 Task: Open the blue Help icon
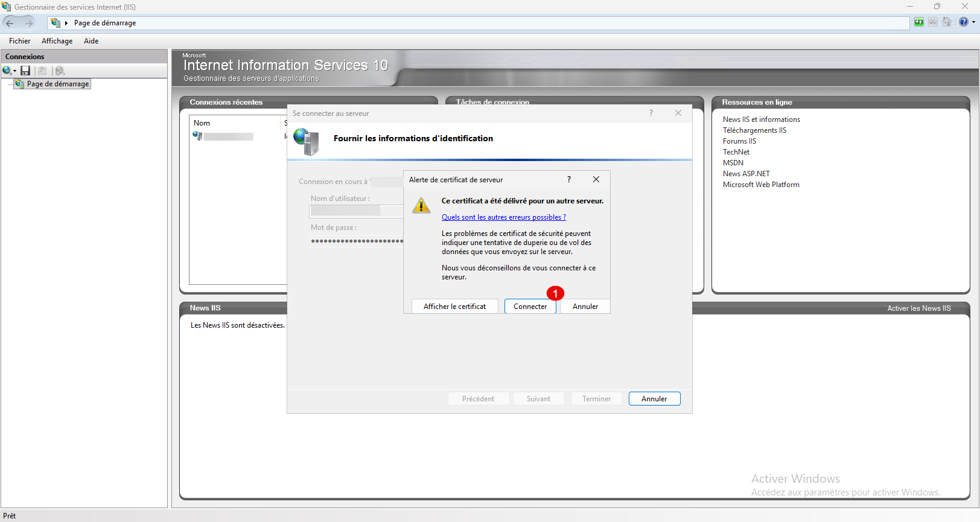[x=963, y=22]
